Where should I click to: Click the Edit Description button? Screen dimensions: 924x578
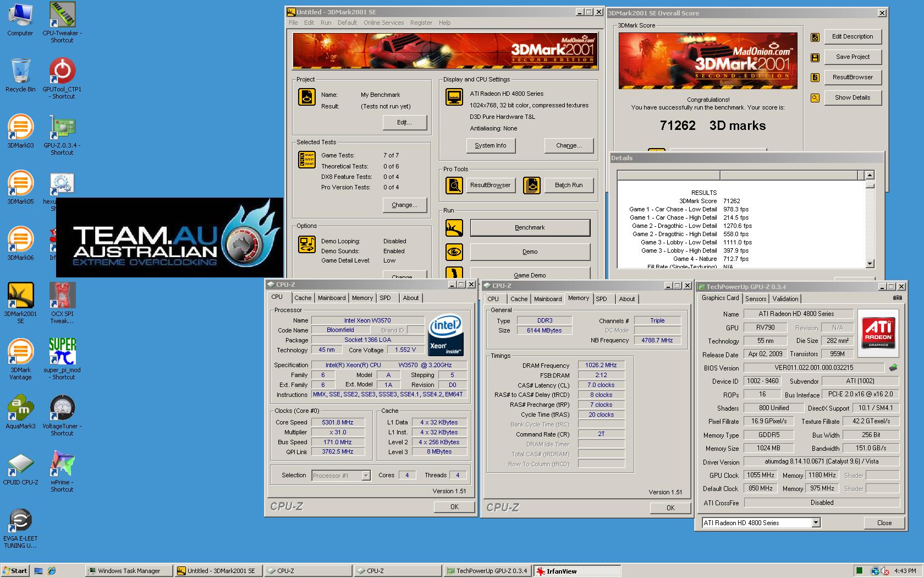(x=853, y=37)
